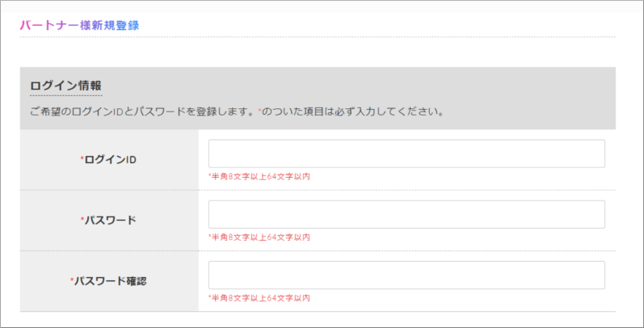This screenshot has height=328, width=644.
Task: Click the パスワード確認 field label
Action: [110, 281]
